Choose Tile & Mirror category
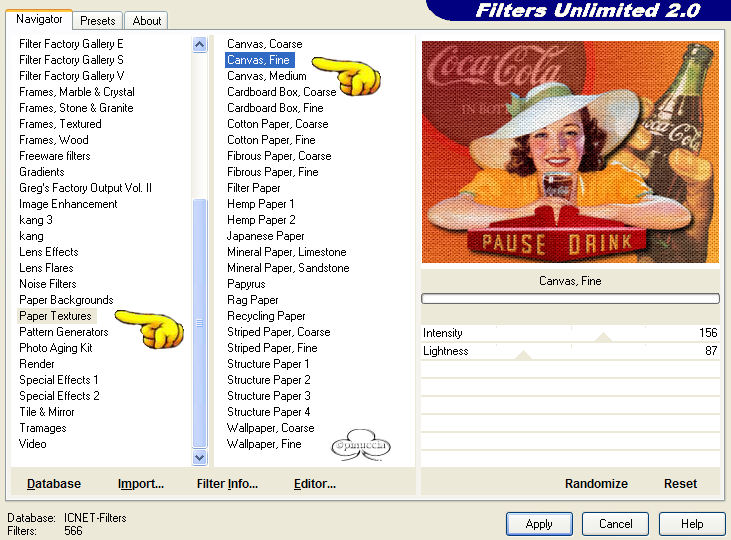 (x=47, y=412)
